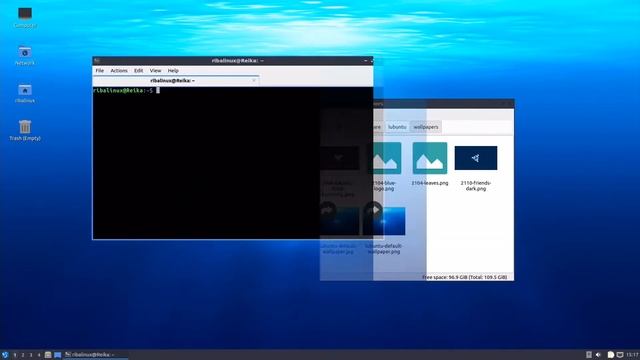Close the terminal tab with its x
The height and width of the screenshot is (360, 640).
[253, 81]
